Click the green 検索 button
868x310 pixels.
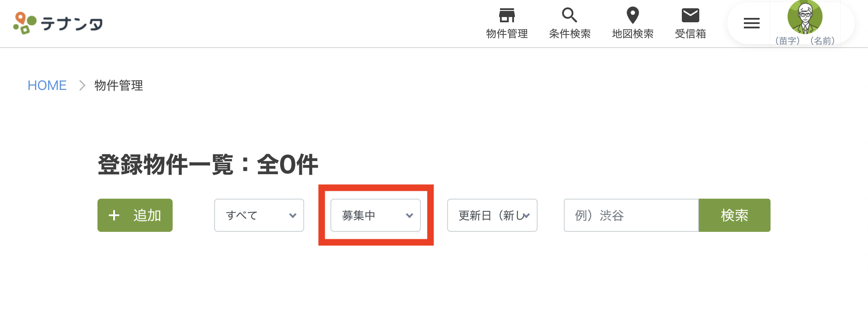point(734,215)
